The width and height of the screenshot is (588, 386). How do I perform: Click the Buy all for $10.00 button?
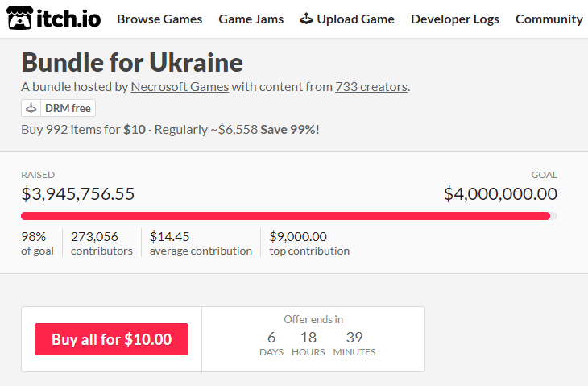pos(111,339)
